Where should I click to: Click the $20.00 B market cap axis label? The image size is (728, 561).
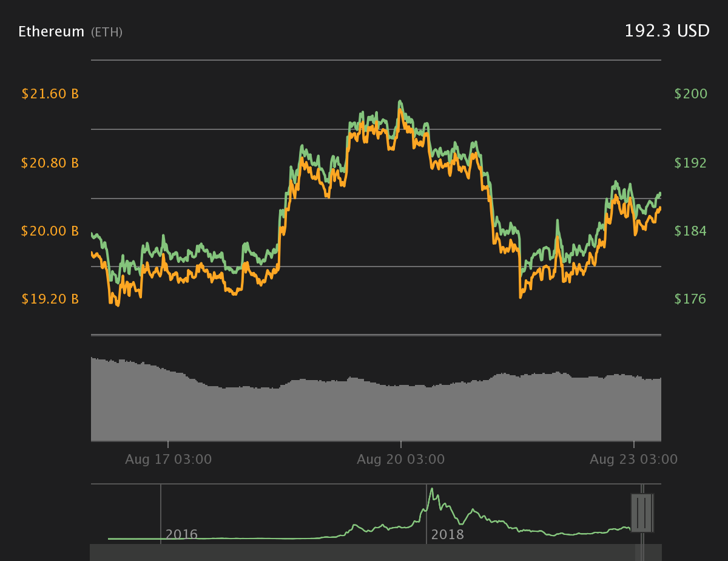tap(50, 231)
